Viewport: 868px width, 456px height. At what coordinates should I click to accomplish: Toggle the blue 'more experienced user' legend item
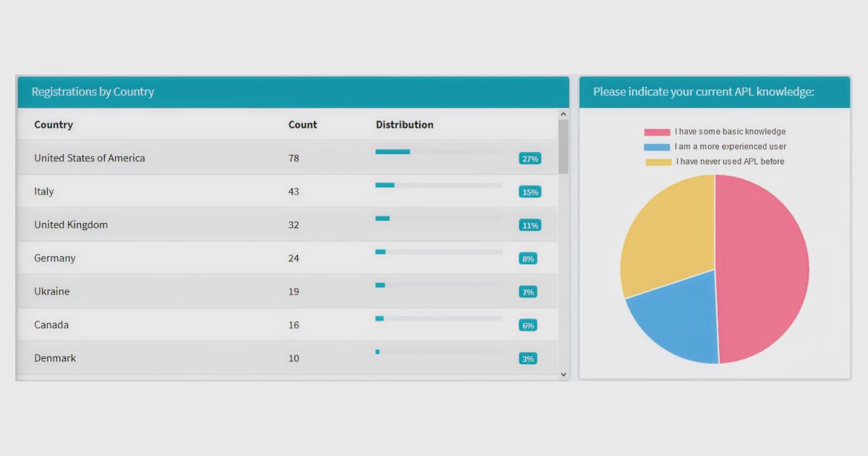[x=715, y=147]
